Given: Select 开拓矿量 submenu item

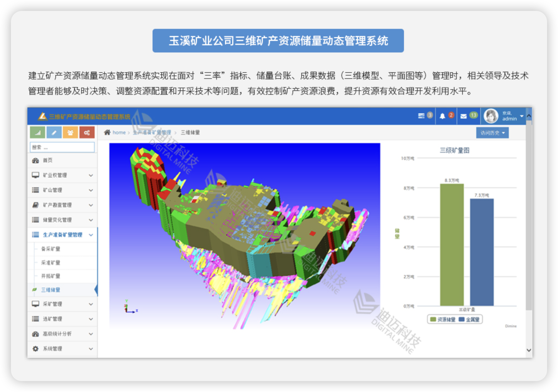Looking at the screenshot, I should (51, 276).
